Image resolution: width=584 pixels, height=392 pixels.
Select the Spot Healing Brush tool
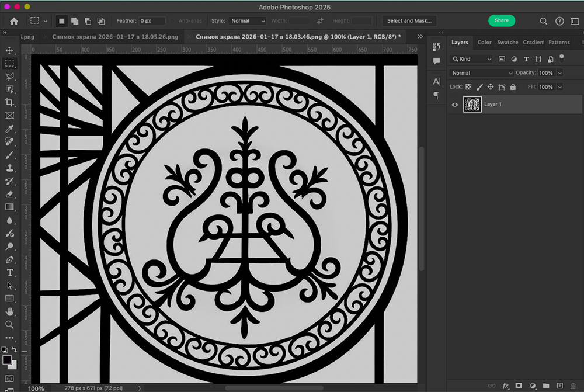coord(9,142)
